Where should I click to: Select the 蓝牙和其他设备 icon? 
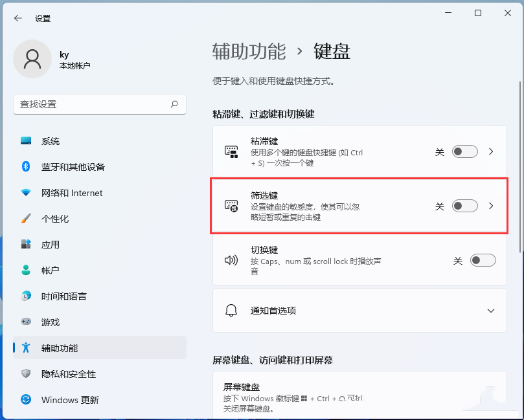(26, 166)
